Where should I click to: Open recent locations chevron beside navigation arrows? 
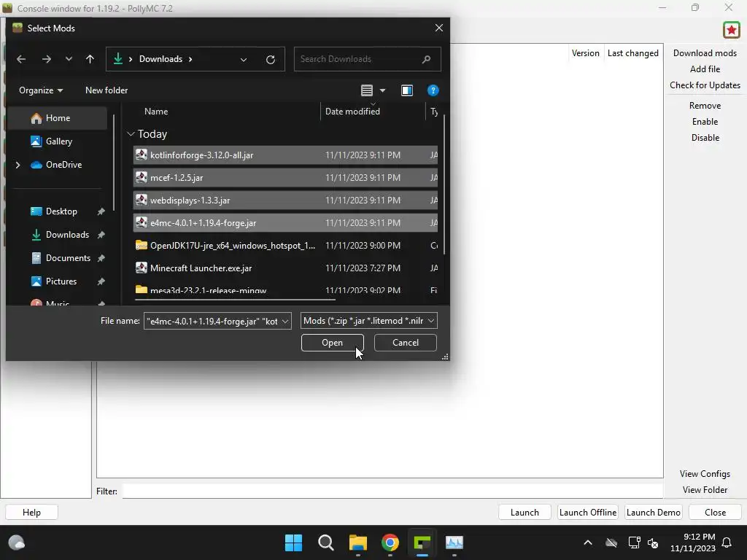[x=69, y=59]
